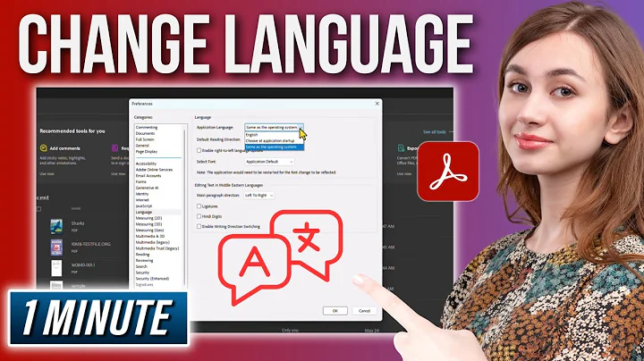Select Documents in Categories list
The height and width of the screenshot is (361, 644).
click(x=146, y=133)
